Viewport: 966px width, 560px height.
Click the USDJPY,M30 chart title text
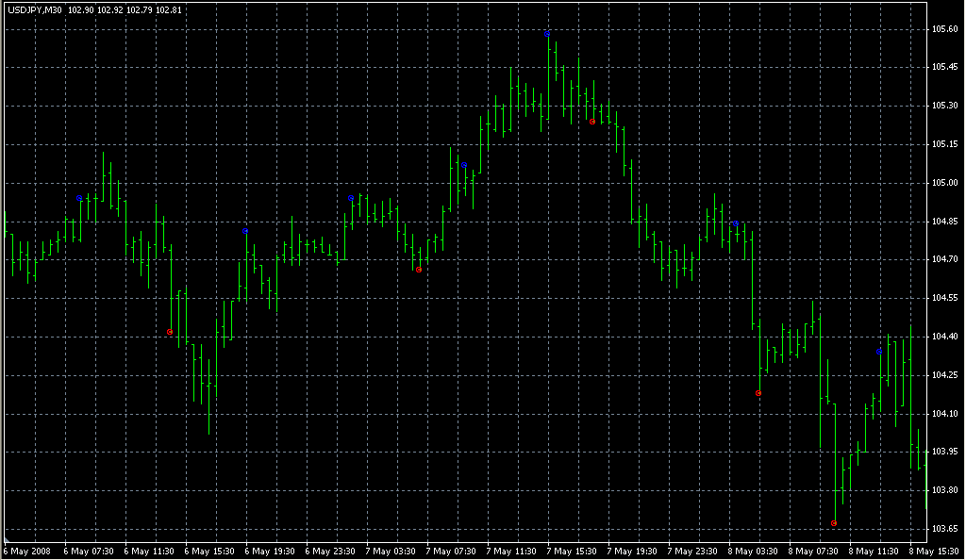click(x=35, y=9)
